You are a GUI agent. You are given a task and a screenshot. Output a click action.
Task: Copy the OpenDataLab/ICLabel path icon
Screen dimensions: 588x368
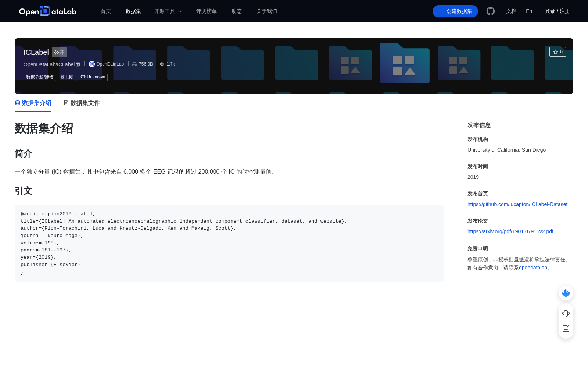pyautogui.click(x=78, y=64)
